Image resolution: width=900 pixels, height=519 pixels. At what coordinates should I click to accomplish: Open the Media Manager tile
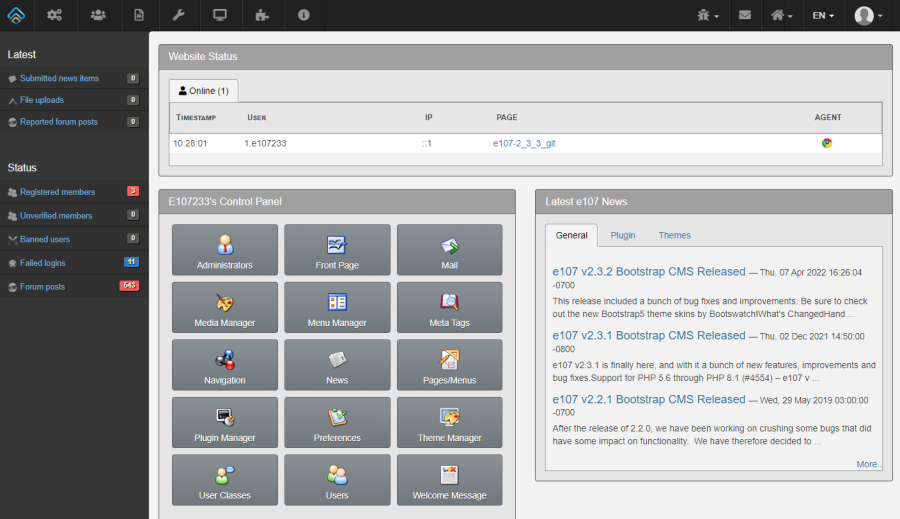224,307
